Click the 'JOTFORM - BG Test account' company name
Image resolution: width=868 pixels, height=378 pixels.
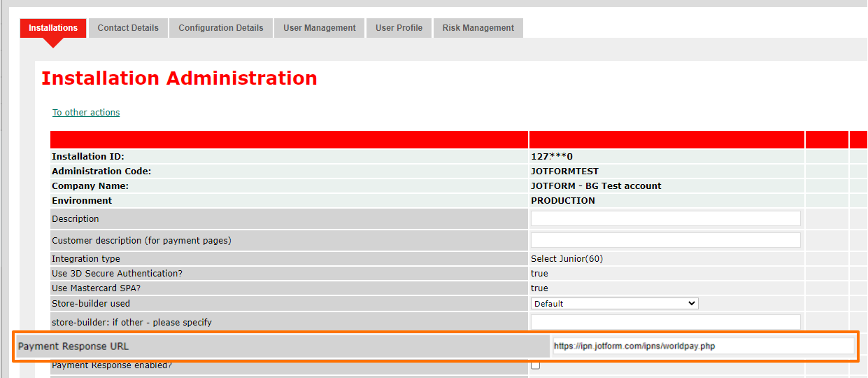pyautogui.click(x=596, y=186)
